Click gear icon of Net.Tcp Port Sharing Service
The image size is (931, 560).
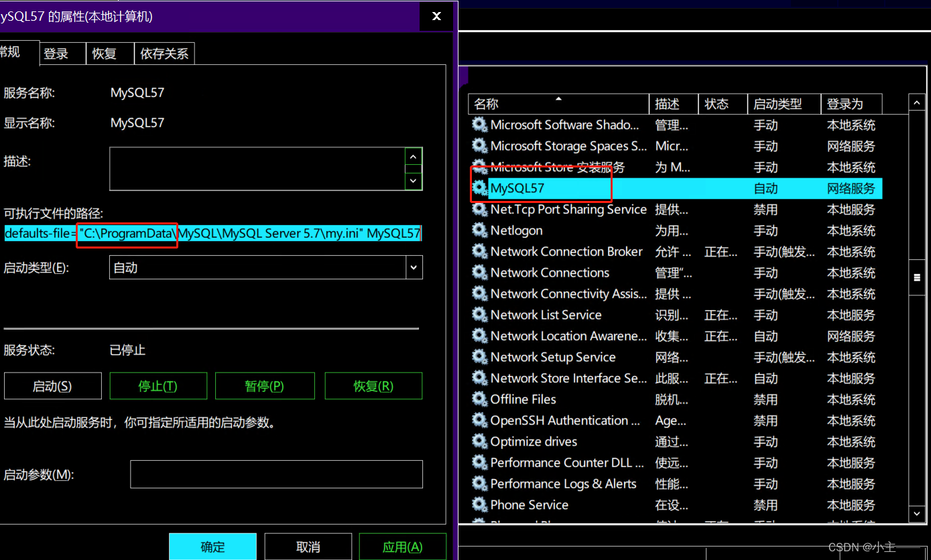pos(479,210)
